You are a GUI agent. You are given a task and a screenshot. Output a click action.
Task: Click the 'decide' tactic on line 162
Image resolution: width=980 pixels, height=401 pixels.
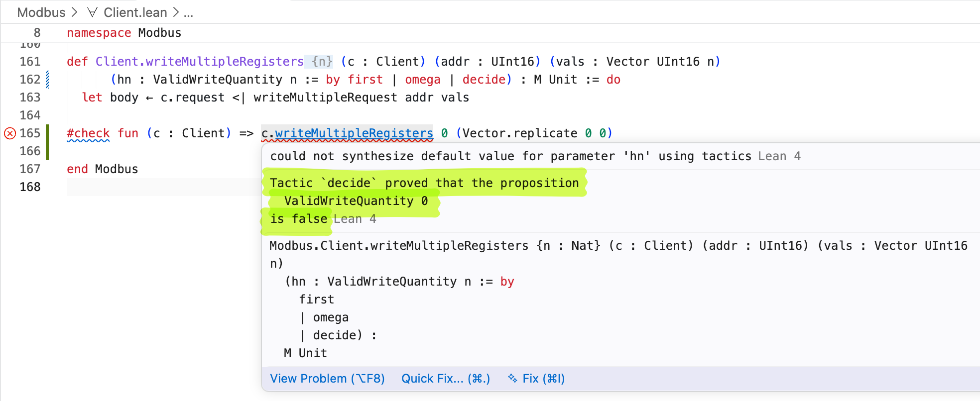[484, 80]
